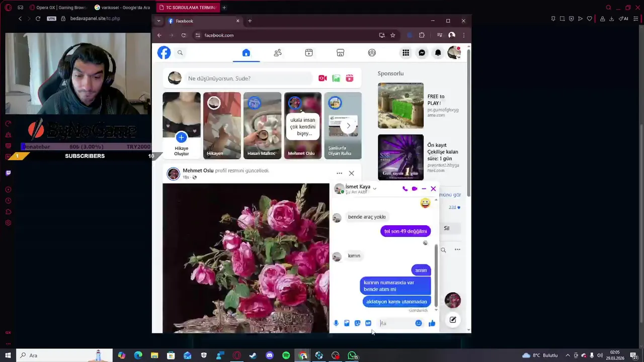Open the Facebook Marketplace tab

[340, 53]
